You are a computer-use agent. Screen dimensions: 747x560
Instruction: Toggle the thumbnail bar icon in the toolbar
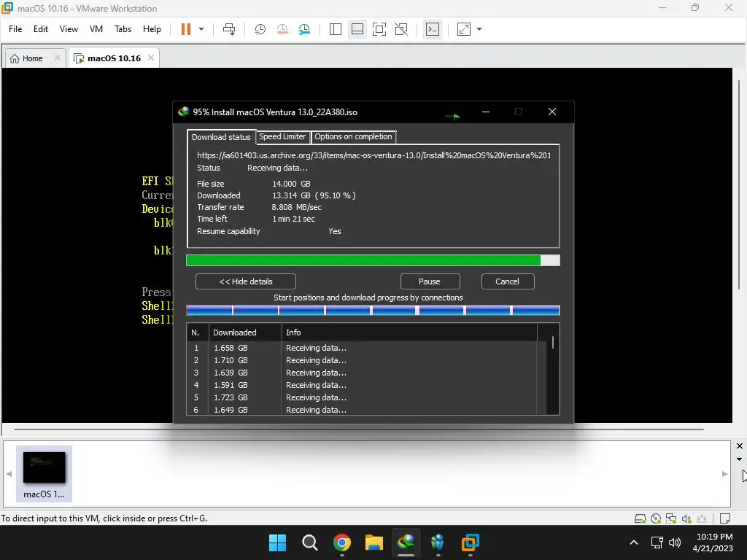point(357,29)
